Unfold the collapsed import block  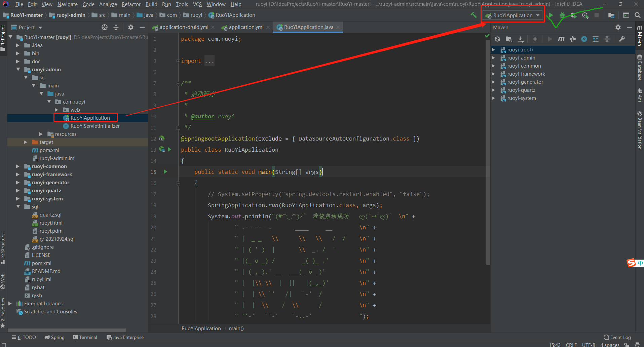(x=178, y=61)
